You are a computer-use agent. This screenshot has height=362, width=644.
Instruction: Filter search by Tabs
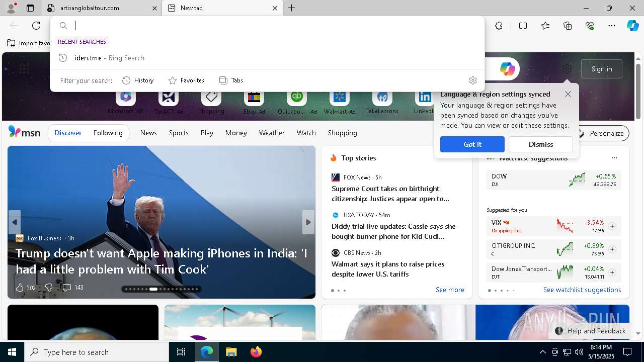coord(231,80)
